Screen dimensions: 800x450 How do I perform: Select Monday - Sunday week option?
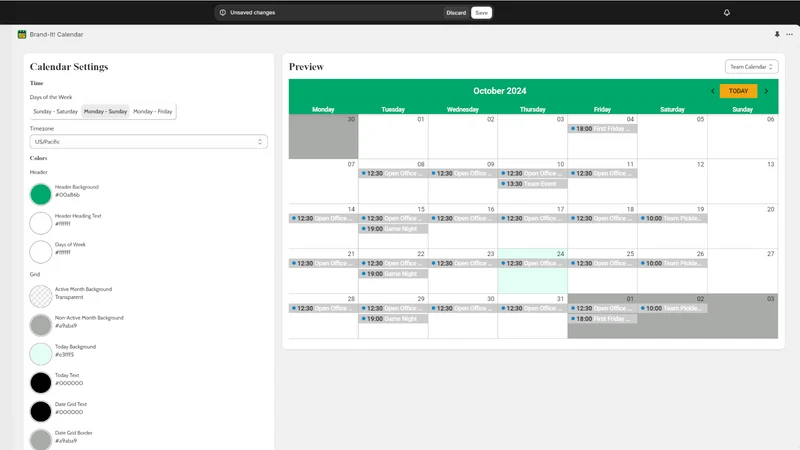click(105, 111)
